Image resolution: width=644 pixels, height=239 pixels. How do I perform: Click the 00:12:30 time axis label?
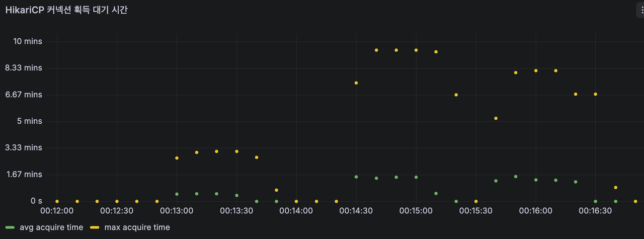pos(117,211)
